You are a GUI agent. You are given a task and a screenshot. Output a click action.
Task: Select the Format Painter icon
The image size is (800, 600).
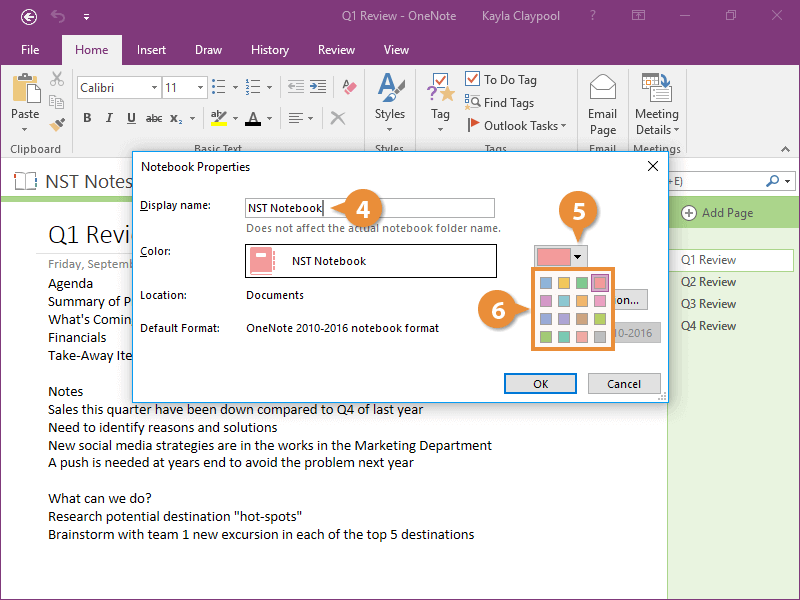pos(57,124)
